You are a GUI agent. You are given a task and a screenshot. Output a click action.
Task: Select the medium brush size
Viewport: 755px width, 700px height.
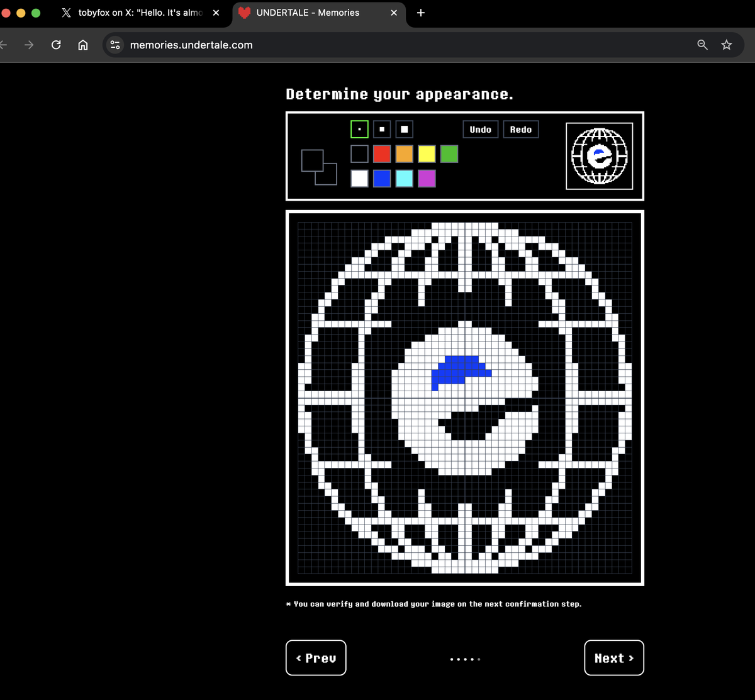(382, 130)
